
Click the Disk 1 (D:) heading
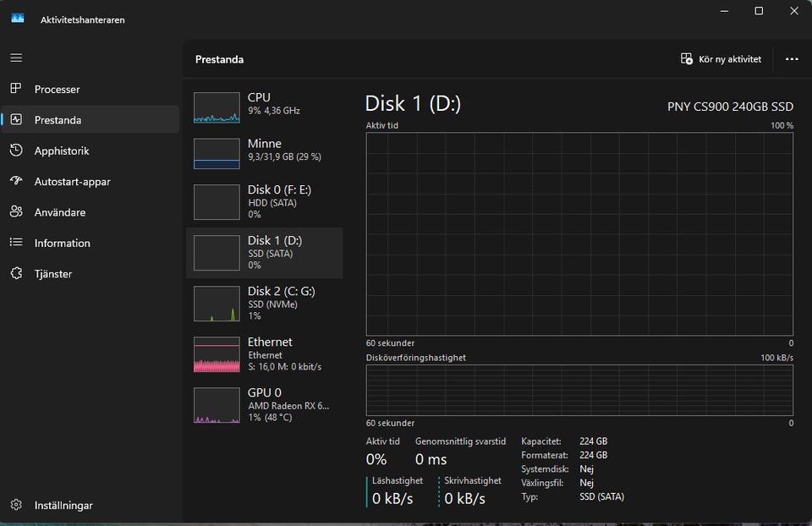[413, 103]
